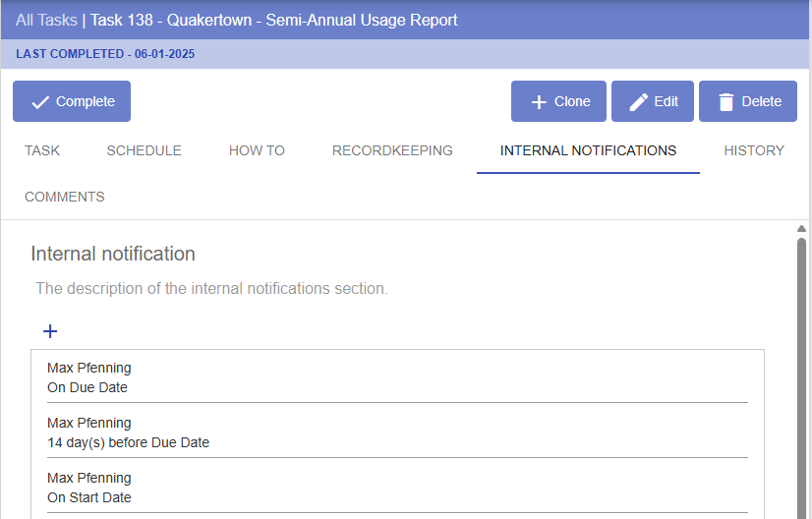
Task: Click the plus icon to add notification
Action: [50, 331]
